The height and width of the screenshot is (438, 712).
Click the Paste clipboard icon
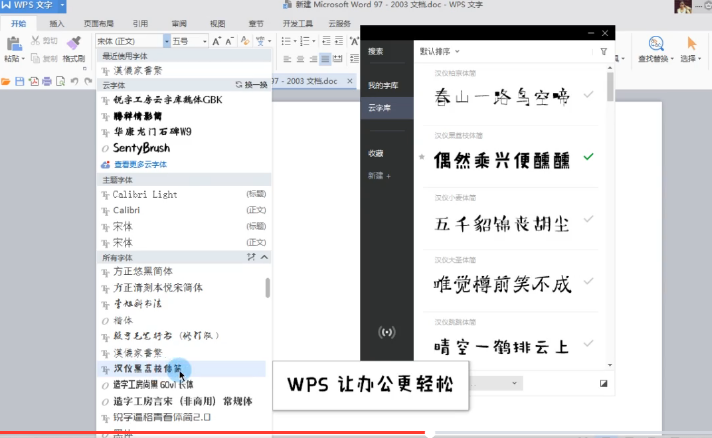pyautogui.click(x=14, y=44)
